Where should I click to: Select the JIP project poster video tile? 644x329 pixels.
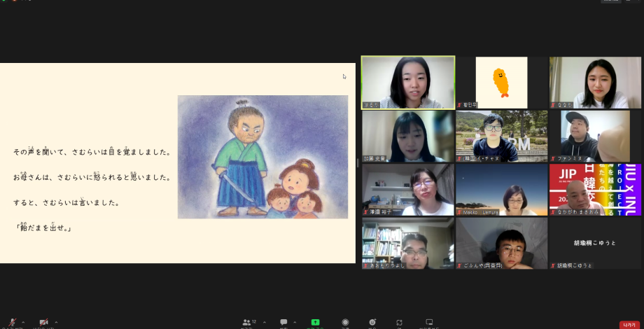coord(595,189)
